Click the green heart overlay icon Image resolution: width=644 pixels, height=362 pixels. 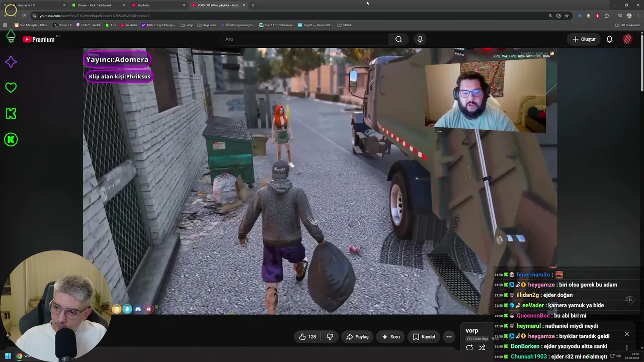point(11,87)
